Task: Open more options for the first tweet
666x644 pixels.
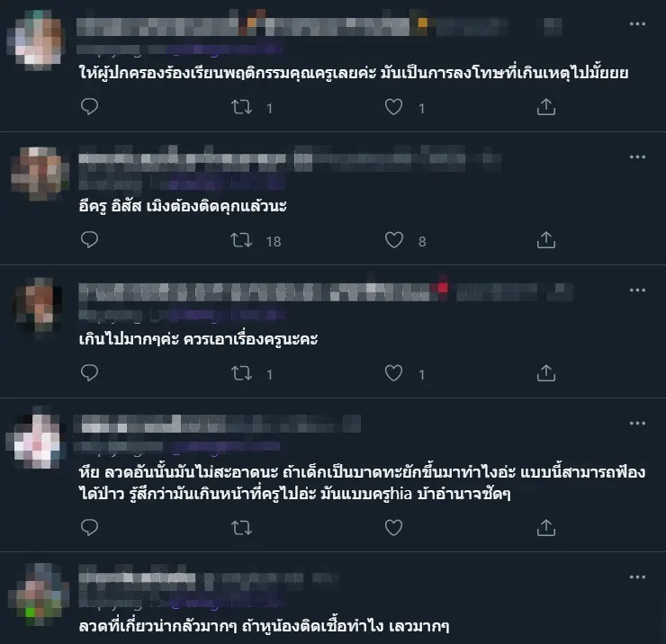Action: tap(637, 24)
